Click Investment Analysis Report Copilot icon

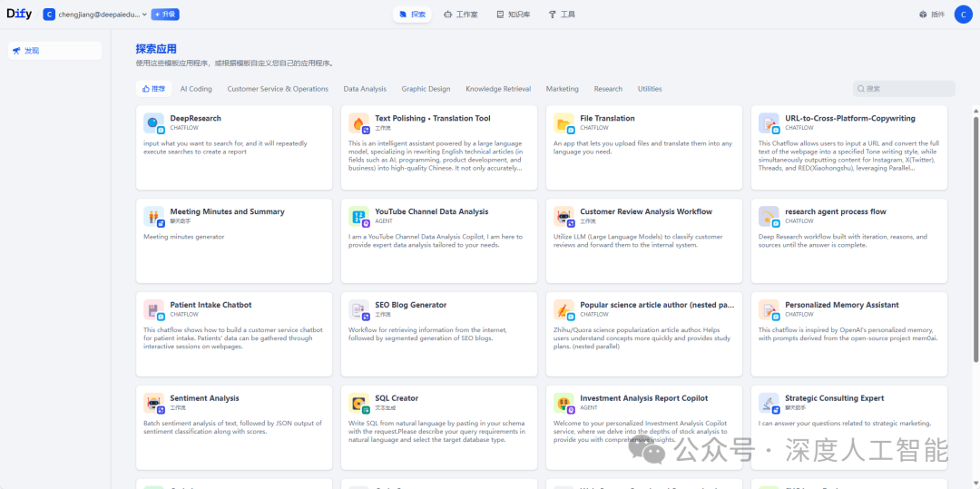click(563, 403)
